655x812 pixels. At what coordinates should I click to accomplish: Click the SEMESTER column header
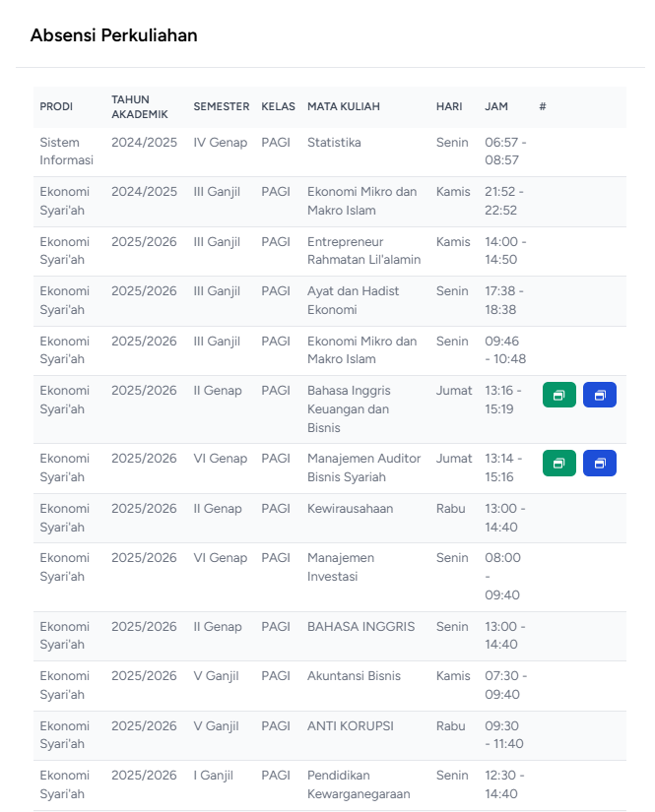click(x=222, y=106)
